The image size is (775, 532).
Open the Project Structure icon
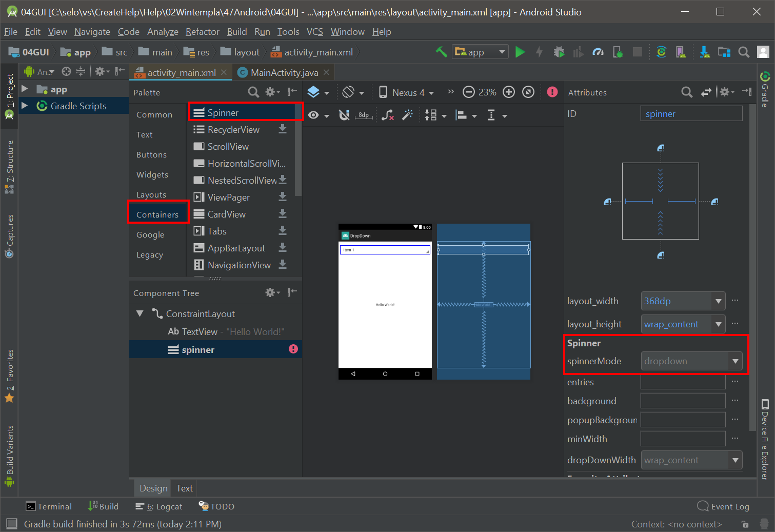[724, 52]
